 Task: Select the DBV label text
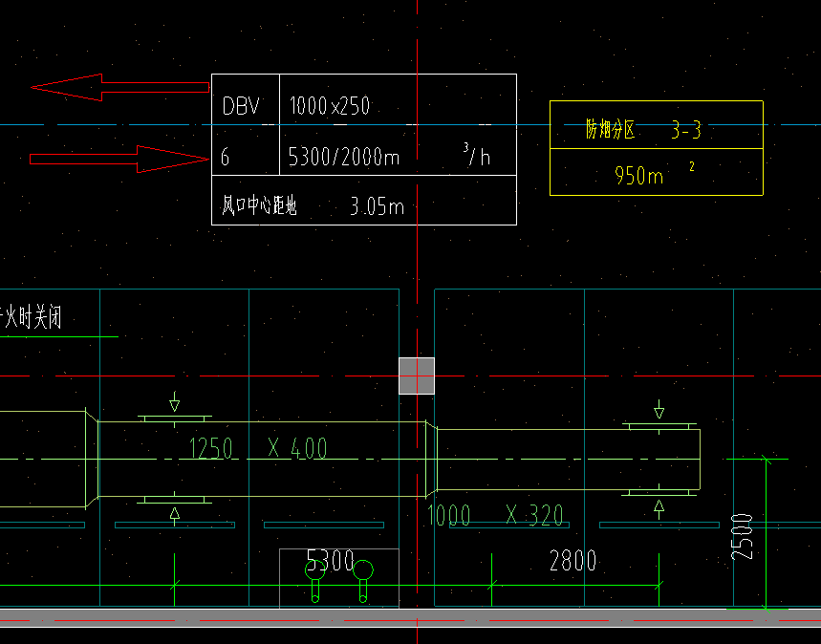241,106
